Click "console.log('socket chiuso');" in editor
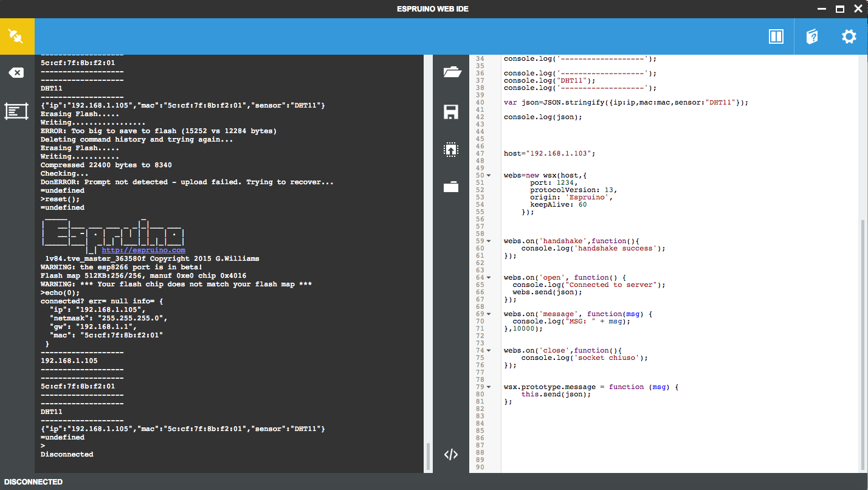Screen dimensions: 868x490 point(584,358)
